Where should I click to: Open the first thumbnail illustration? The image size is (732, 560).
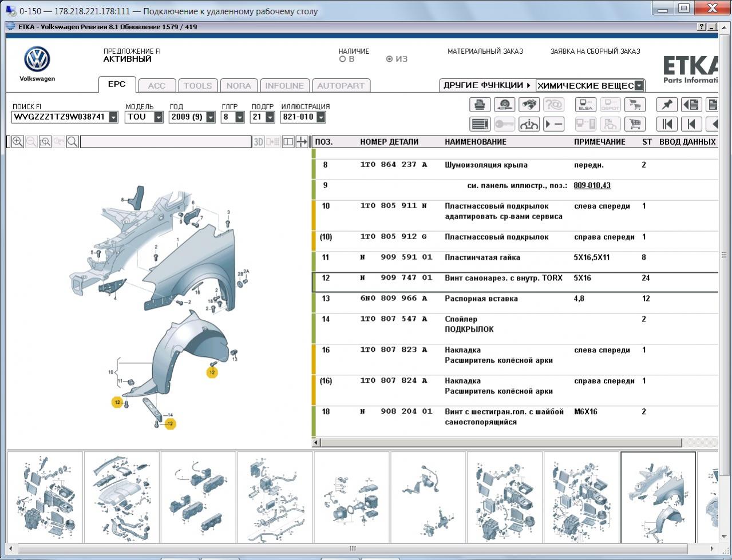click(x=45, y=497)
